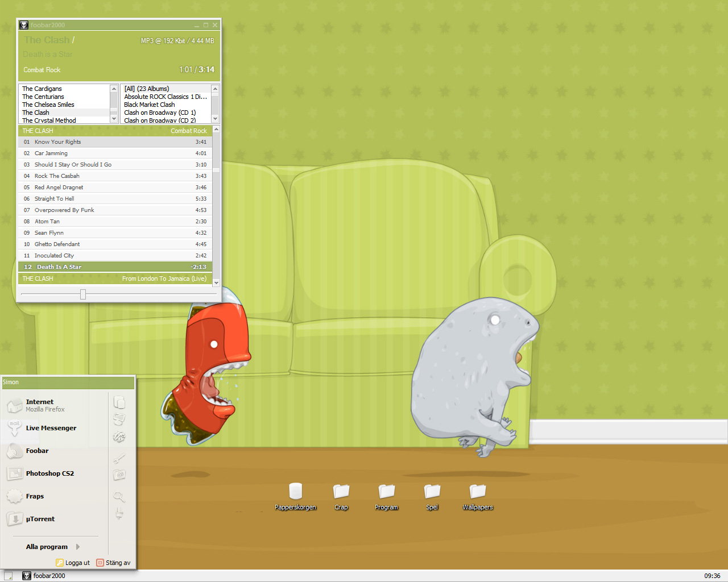Open the magnifier search icon in start menu
The image size is (728, 582).
(x=119, y=497)
